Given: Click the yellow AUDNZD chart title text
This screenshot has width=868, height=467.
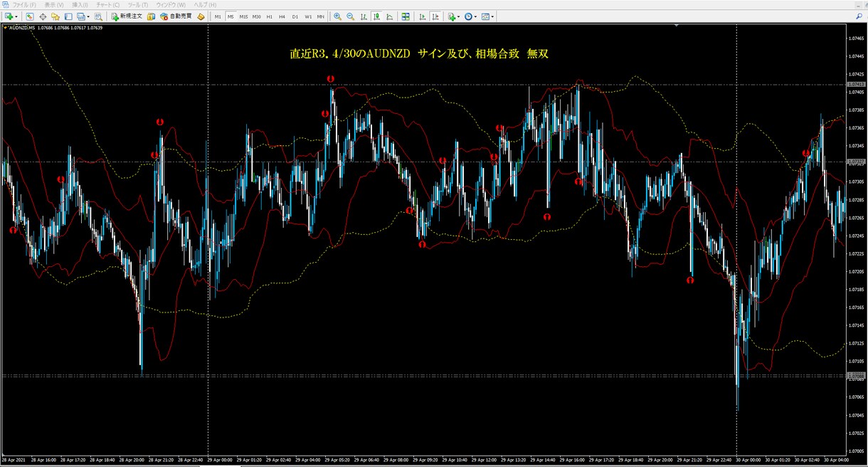Looking at the screenshot, I should click(x=419, y=54).
